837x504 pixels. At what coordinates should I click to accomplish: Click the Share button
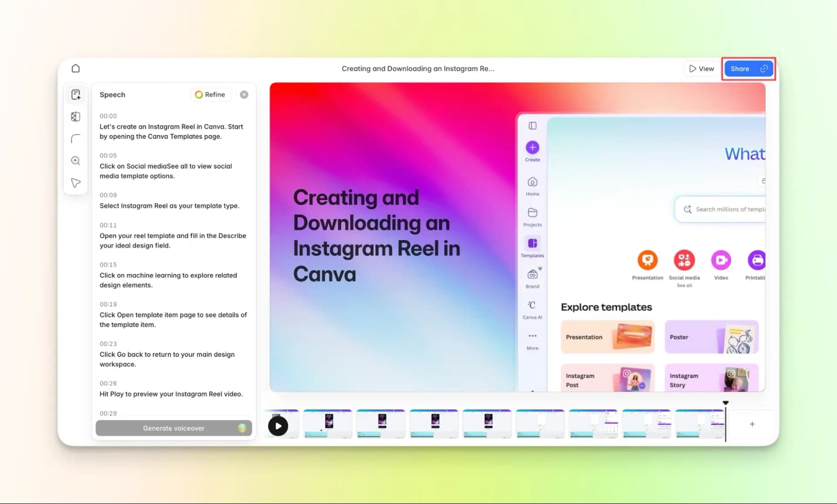pyautogui.click(x=739, y=69)
